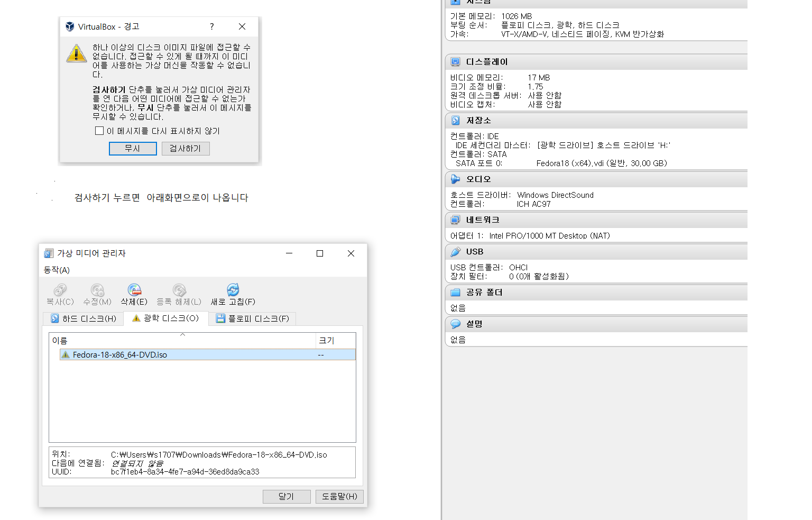Screen dimensions: 812x520
Task: Click the 설명 section header
Action: point(596,324)
